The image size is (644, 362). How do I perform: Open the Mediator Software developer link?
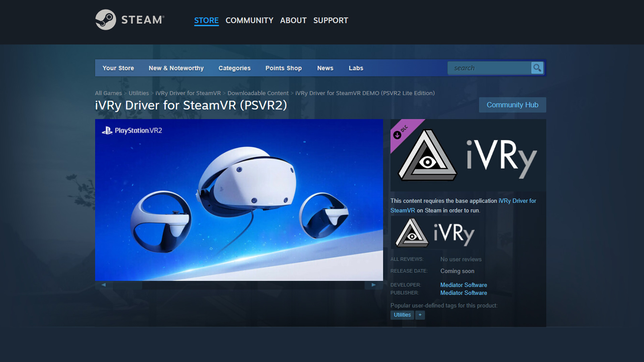point(464,285)
